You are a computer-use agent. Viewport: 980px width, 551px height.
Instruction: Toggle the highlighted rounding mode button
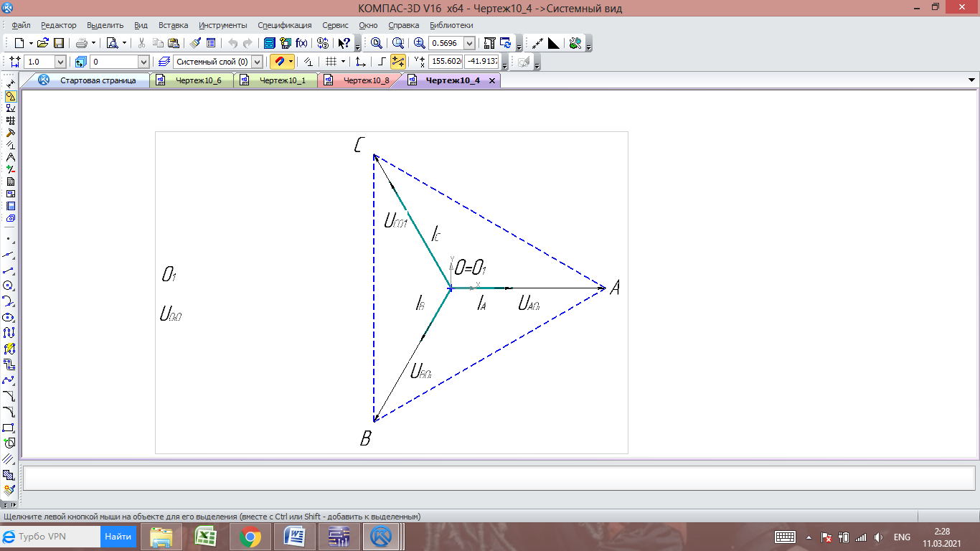(x=398, y=62)
